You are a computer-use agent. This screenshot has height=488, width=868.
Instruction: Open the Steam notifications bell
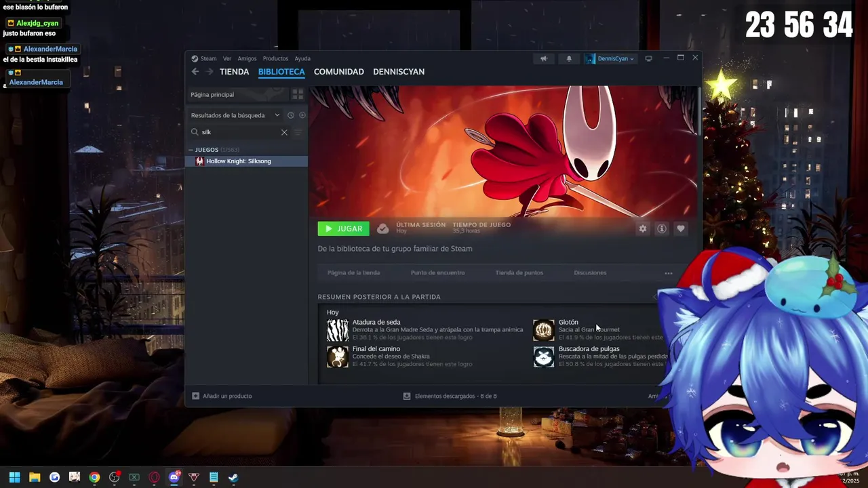569,58
